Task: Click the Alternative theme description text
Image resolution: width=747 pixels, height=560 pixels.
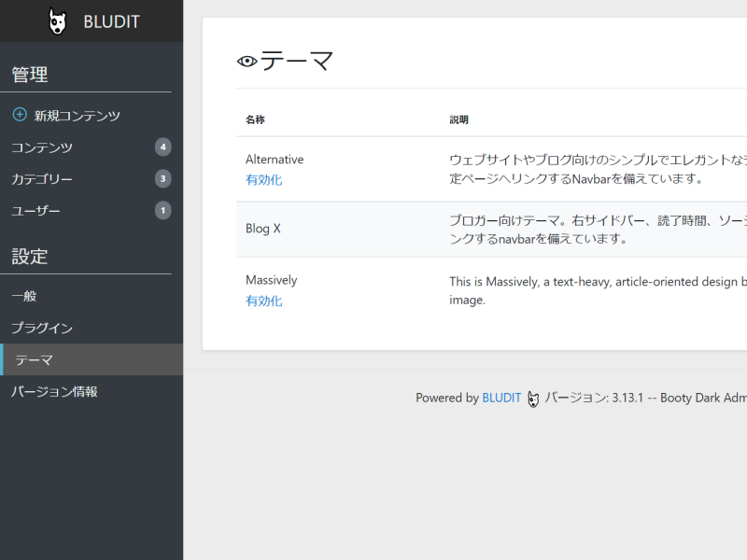Action: (x=598, y=169)
